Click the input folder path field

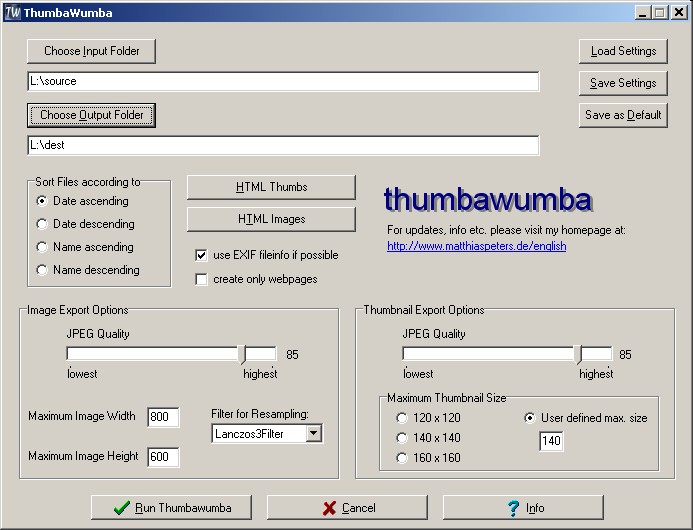[x=283, y=81]
